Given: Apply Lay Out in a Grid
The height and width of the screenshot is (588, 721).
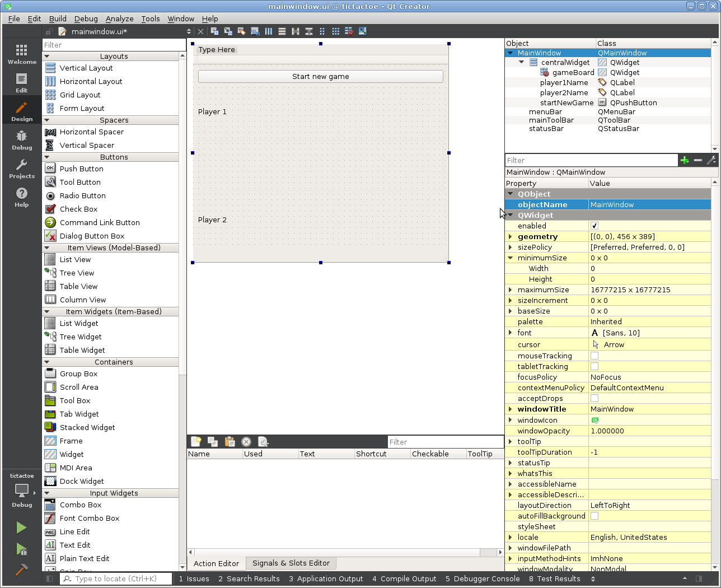Looking at the screenshot, I should 335,31.
